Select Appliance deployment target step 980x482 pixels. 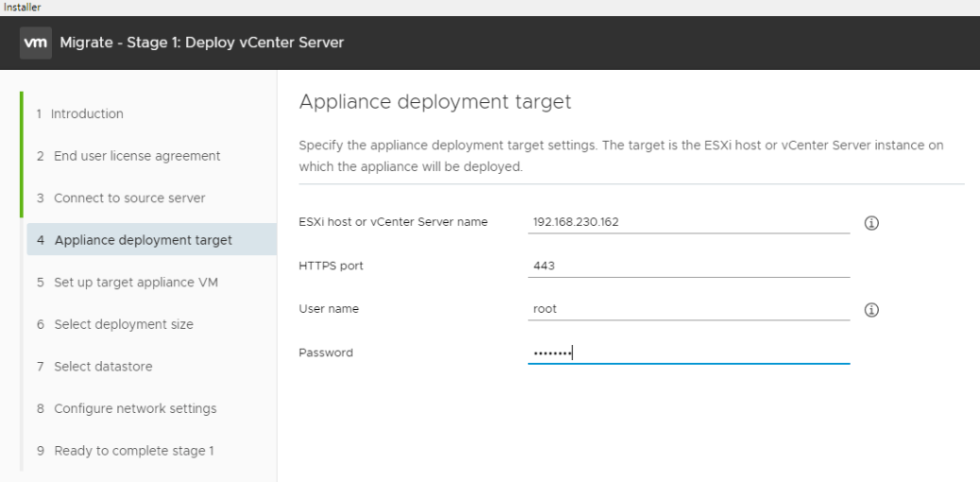(134, 240)
